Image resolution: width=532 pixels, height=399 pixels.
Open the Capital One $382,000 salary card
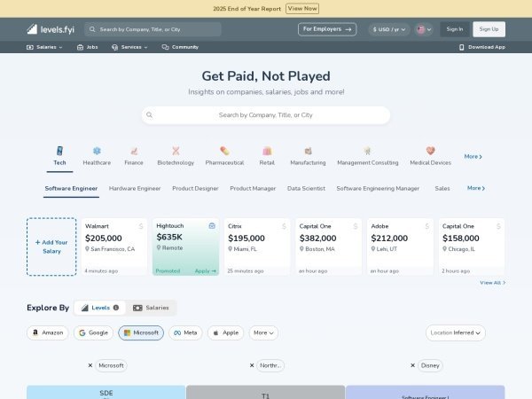click(328, 246)
